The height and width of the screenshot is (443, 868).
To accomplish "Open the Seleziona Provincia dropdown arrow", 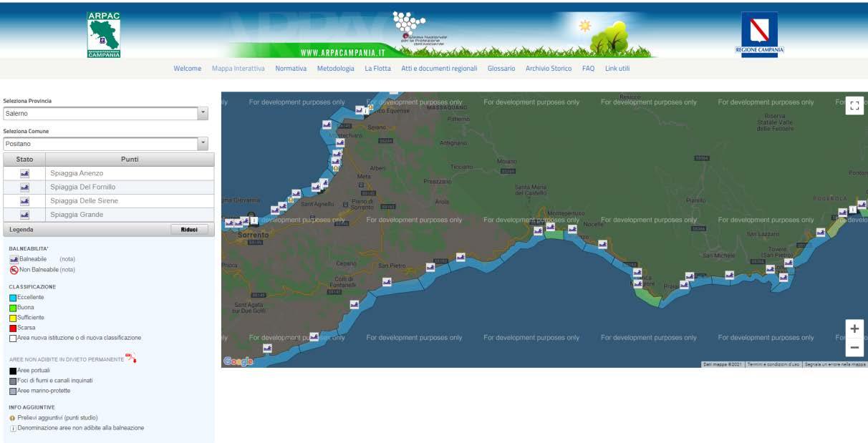I will (x=203, y=113).
